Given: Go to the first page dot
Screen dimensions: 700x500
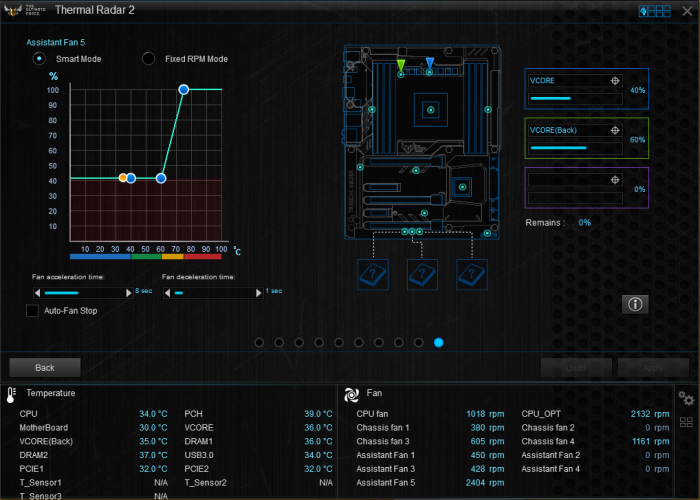Looking at the screenshot, I should pos(259,342).
